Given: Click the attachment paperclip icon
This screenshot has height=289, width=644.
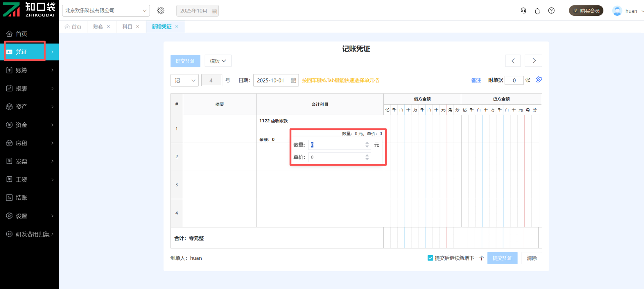Looking at the screenshot, I should pyautogui.click(x=539, y=80).
